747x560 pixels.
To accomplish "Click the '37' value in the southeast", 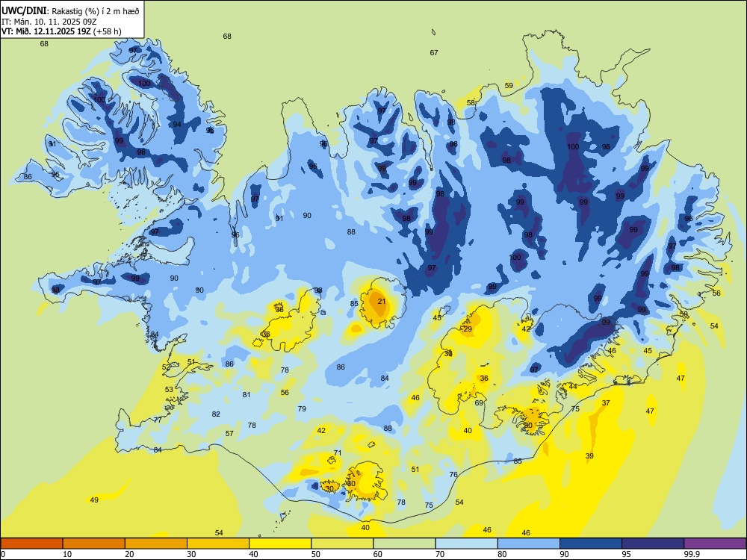I will (x=606, y=403).
